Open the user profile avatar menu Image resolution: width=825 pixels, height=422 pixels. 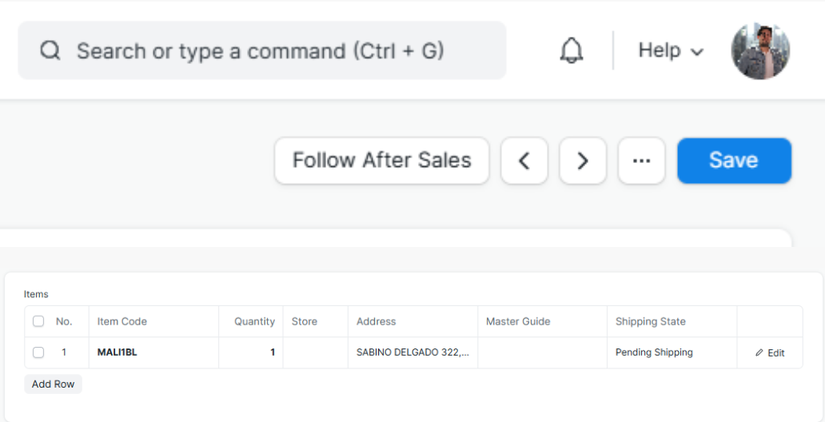760,51
